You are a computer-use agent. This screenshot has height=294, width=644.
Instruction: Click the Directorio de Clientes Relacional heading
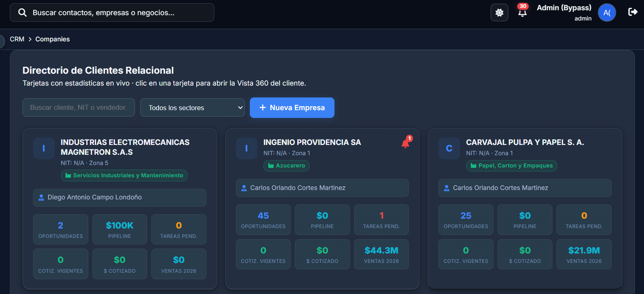pyautogui.click(x=98, y=70)
